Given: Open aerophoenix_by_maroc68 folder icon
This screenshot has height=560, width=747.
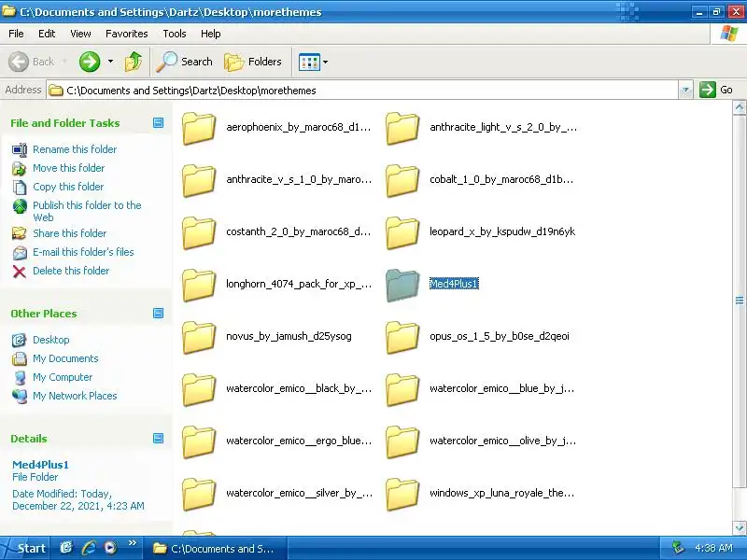Looking at the screenshot, I should pyautogui.click(x=199, y=128).
